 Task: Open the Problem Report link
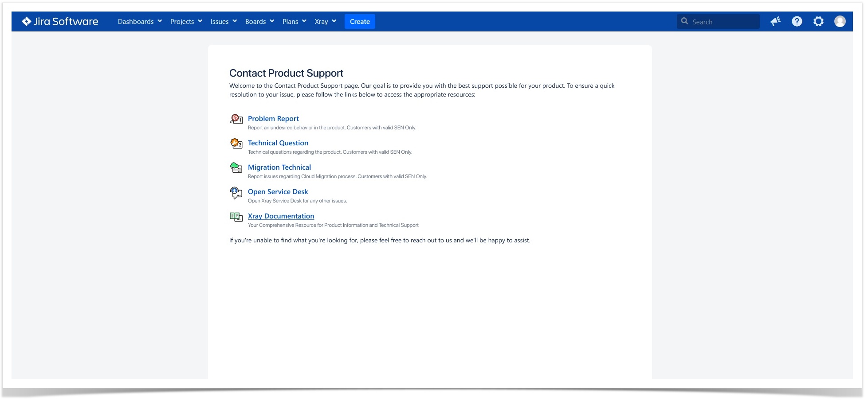[273, 118]
